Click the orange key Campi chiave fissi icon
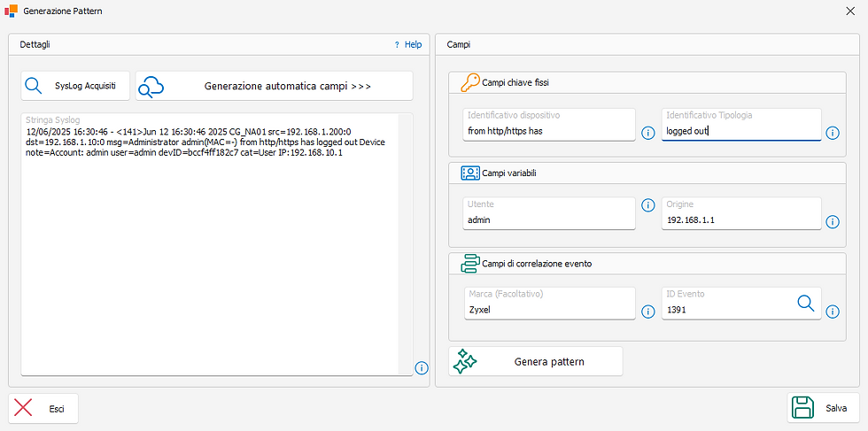The height and width of the screenshot is (431, 868). point(470,82)
